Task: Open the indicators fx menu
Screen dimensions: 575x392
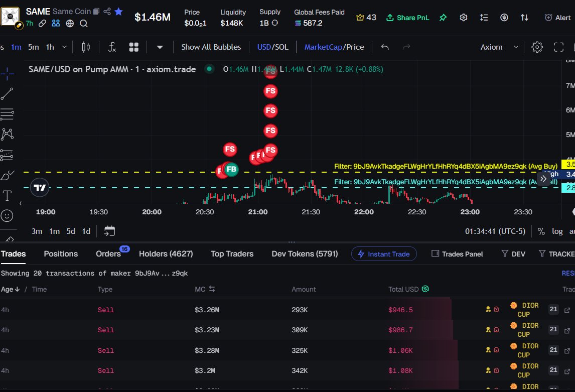Action: (112, 47)
